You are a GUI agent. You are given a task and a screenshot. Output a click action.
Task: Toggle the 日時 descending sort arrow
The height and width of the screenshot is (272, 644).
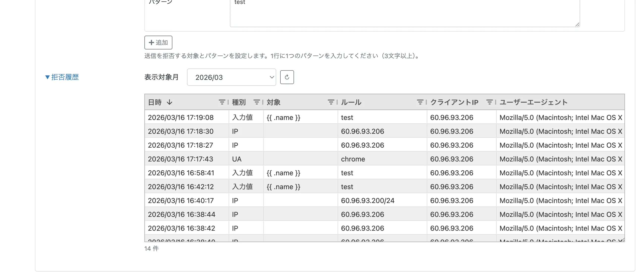[169, 102]
